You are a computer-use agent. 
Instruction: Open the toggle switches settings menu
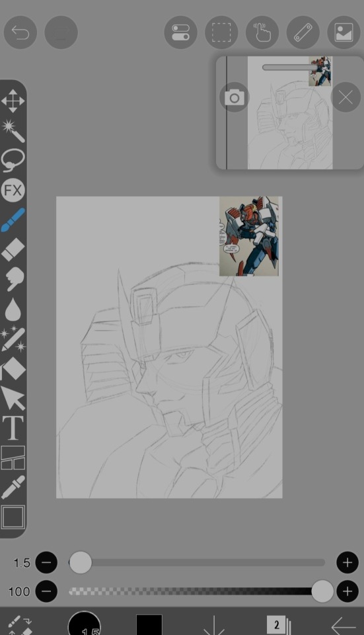tap(180, 32)
